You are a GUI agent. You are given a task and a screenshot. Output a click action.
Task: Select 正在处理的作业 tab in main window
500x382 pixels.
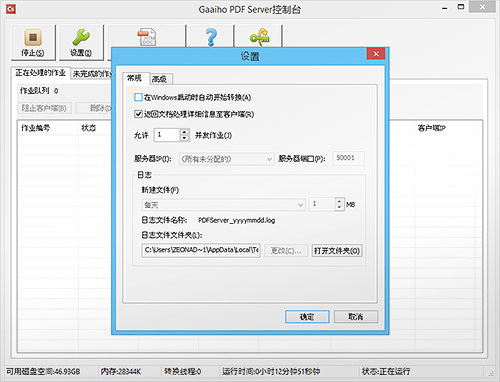coord(40,73)
